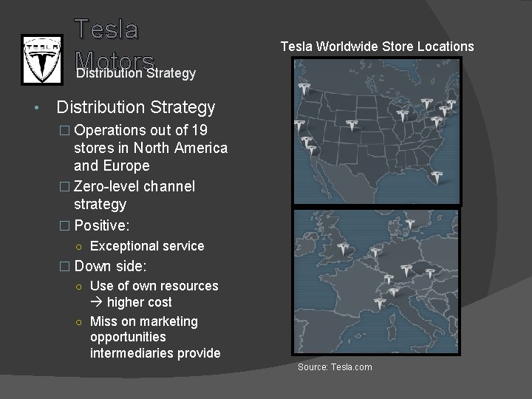The image size is (532, 399).
Task: Open the Europe store locations map
Action: tap(376, 282)
